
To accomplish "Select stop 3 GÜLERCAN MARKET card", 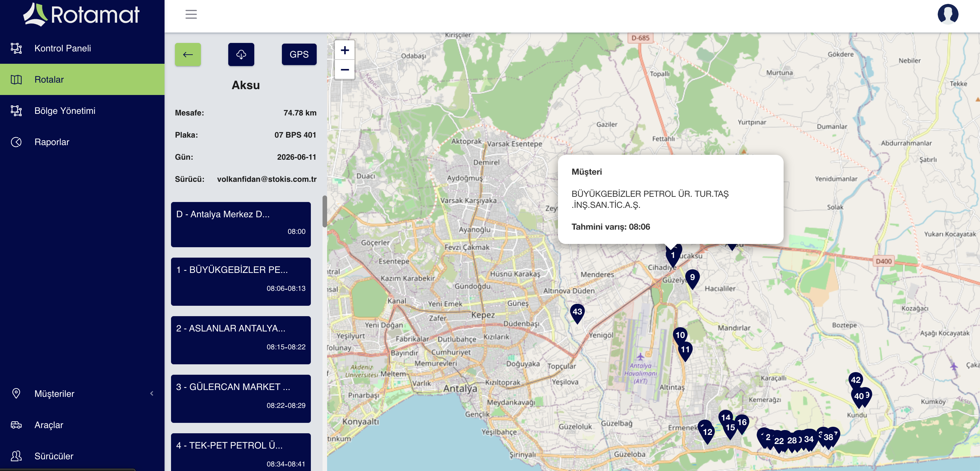I will (x=241, y=399).
